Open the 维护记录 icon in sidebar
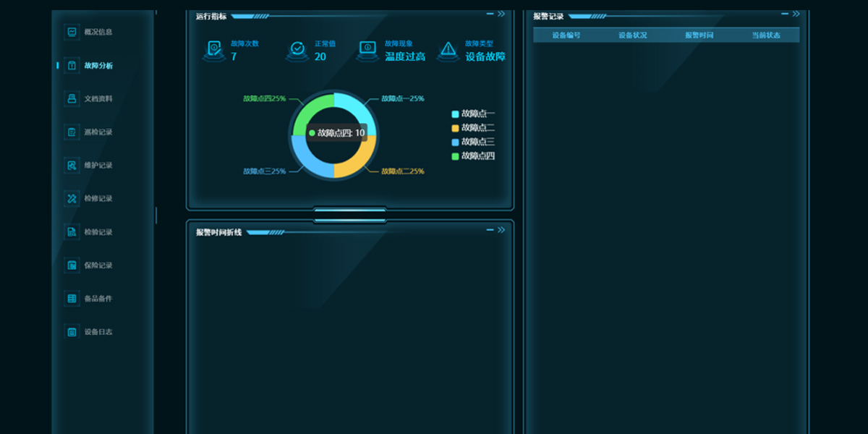The width and height of the screenshot is (868, 434). 72,165
